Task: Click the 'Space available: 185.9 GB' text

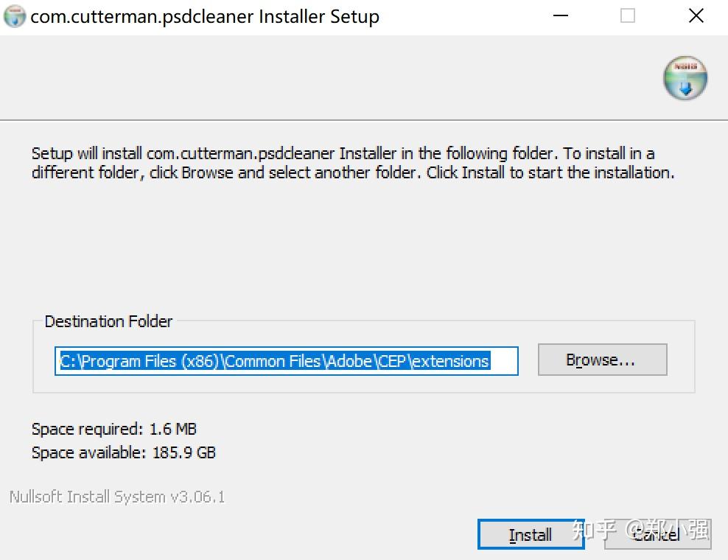Action: tap(124, 452)
